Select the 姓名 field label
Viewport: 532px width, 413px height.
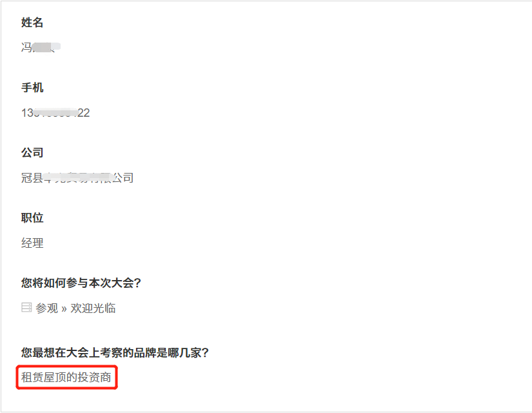click(32, 23)
